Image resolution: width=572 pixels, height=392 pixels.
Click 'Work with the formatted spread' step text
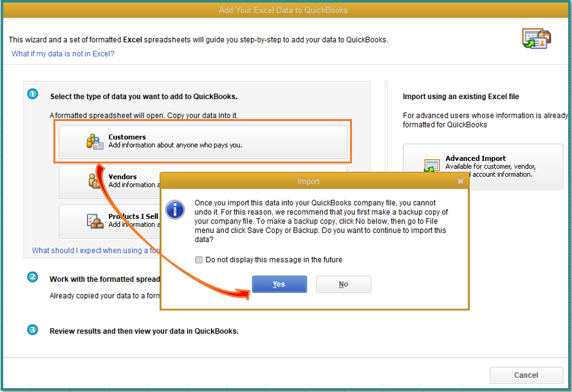(x=105, y=279)
